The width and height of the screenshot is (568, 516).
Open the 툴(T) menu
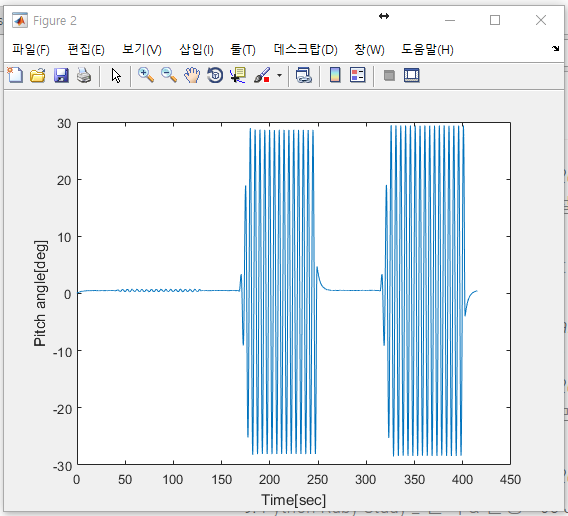243,49
